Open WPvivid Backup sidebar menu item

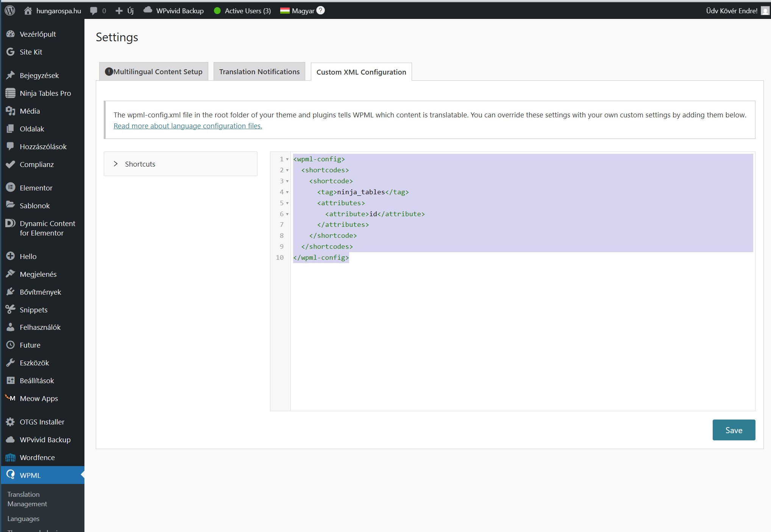point(42,440)
